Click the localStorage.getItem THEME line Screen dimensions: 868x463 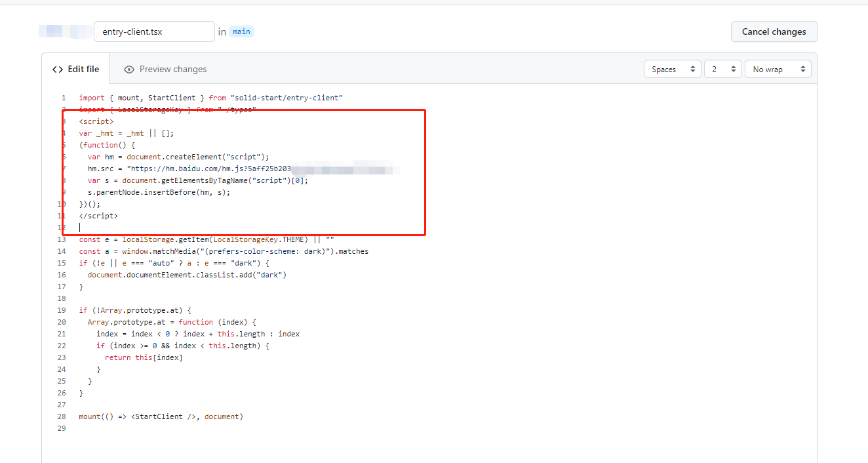tap(207, 239)
